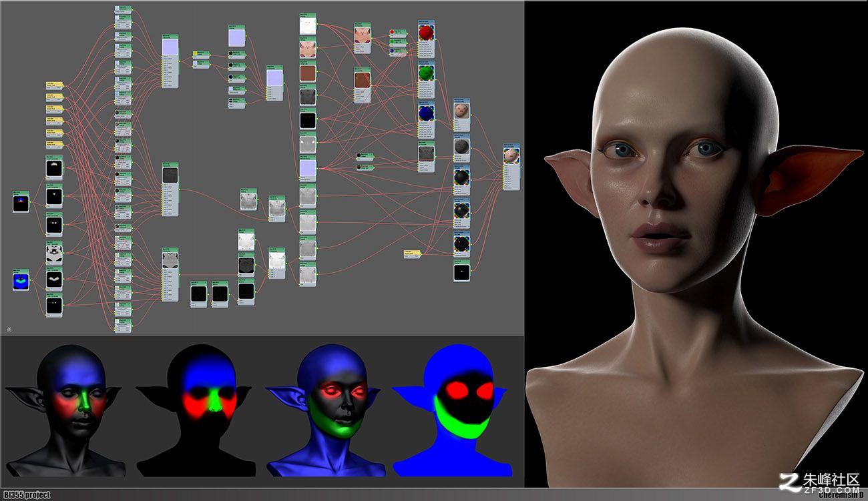The image size is (868, 501).
Task: Select the isolated yellow controller node near material spheres
Action: (413, 254)
